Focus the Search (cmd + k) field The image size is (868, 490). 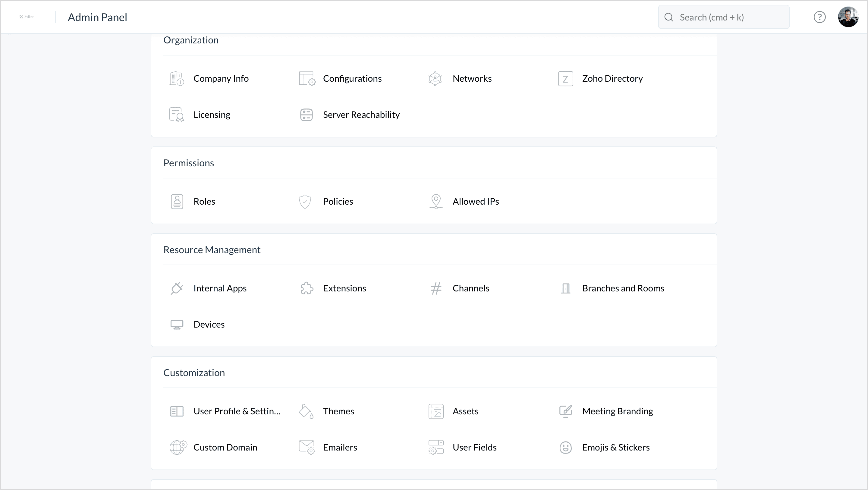(x=723, y=17)
